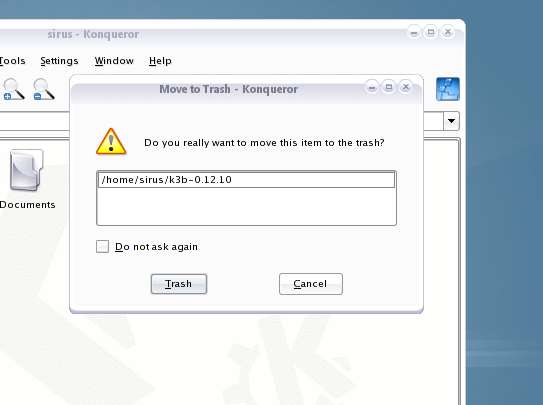Minimize the sirus Konqueror window
543x405 pixels.
(x=414, y=32)
